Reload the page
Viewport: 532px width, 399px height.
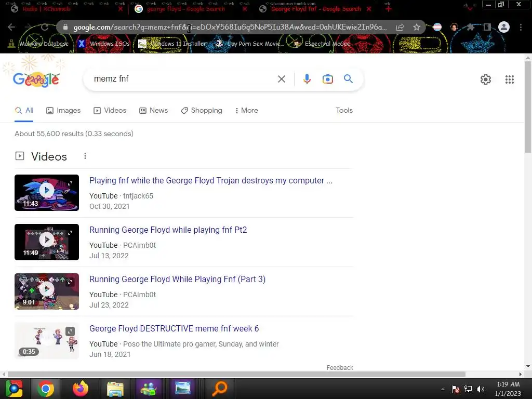[x=45, y=27]
